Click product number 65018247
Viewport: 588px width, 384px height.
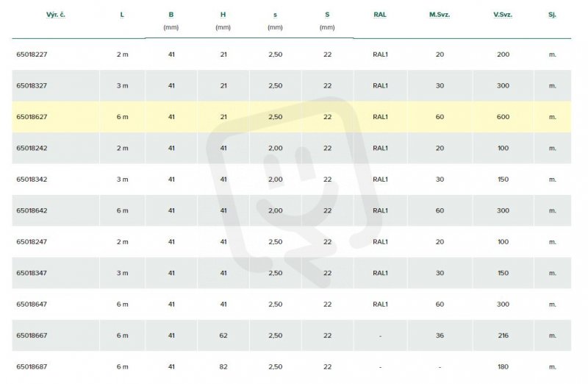[32, 242]
